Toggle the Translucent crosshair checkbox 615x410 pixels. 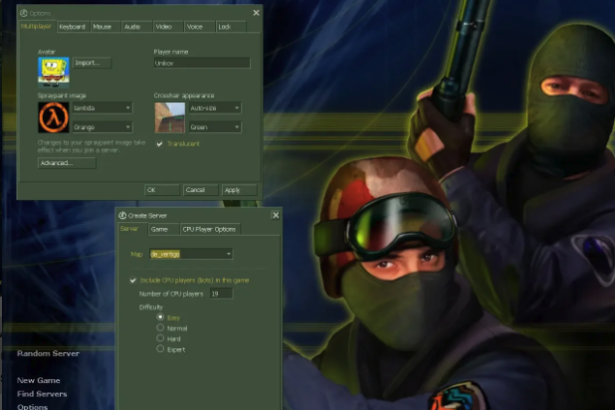point(160,143)
